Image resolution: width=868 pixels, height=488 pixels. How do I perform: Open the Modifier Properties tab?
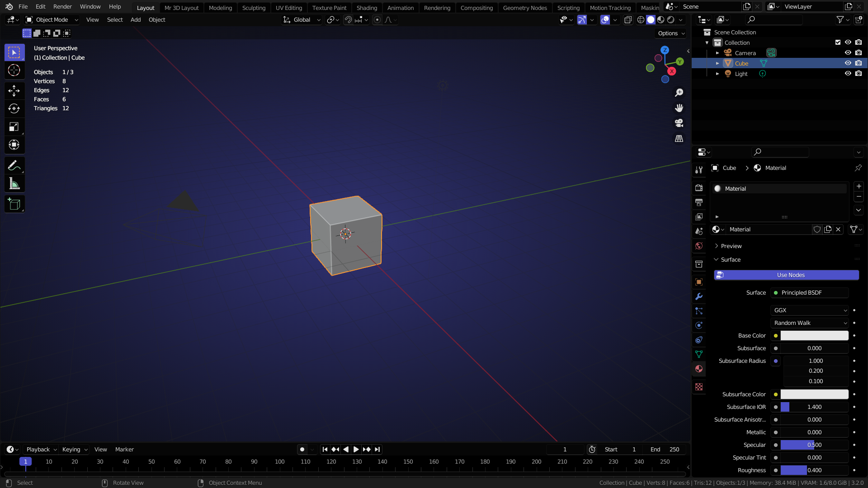699,296
